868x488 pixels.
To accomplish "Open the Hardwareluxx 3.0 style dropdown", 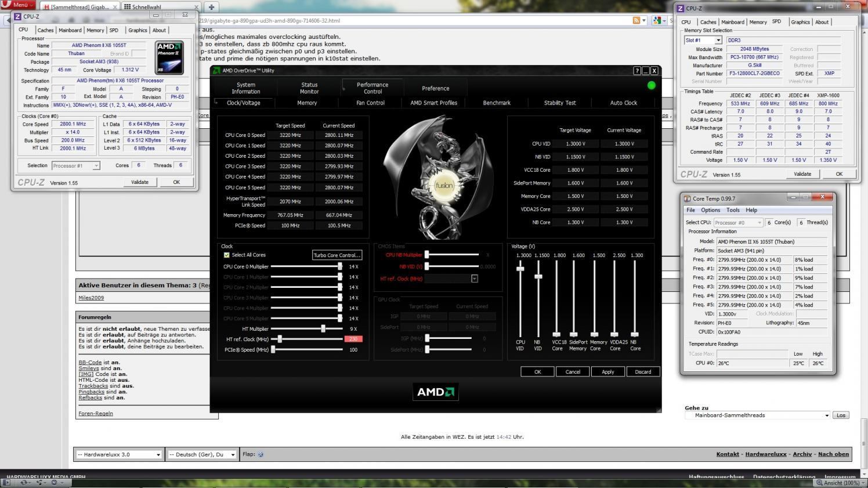I will click(118, 454).
